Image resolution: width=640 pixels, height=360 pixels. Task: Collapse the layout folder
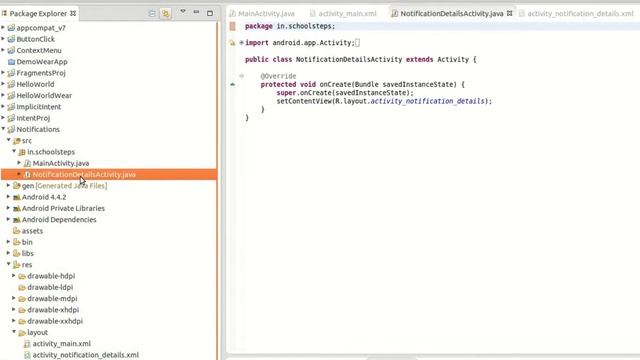click(x=14, y=332)
